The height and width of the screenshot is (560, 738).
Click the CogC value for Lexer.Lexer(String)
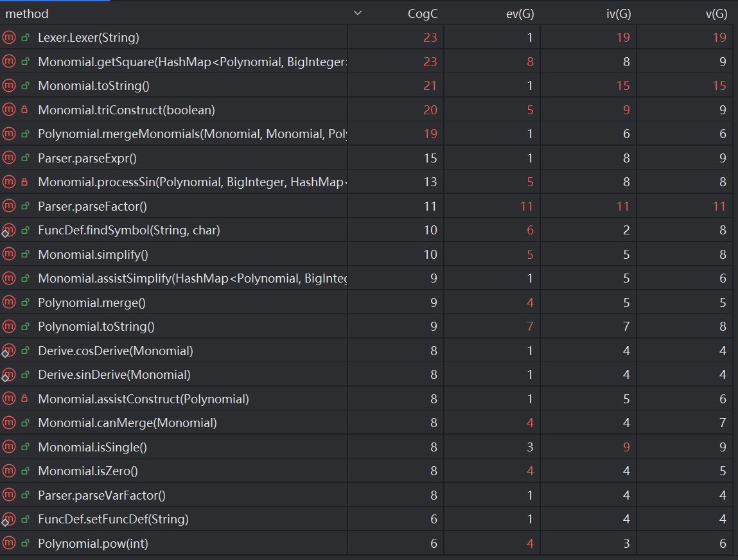coord(430,37)
